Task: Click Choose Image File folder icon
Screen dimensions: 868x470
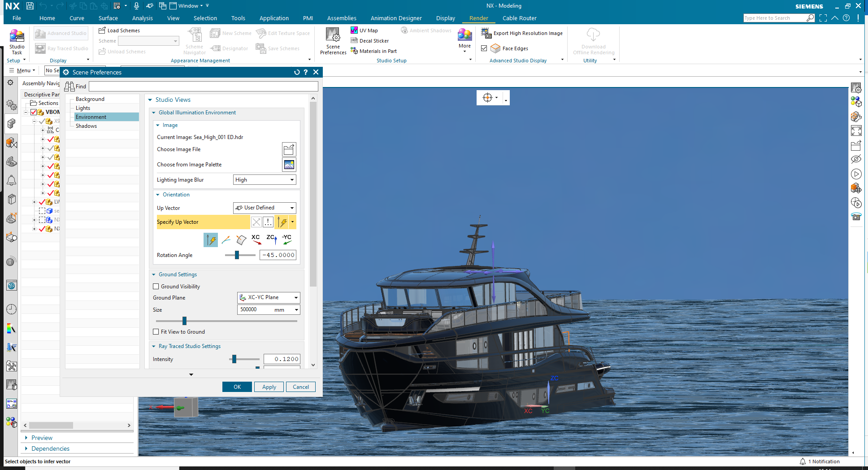Action: (x=289, y=149)
